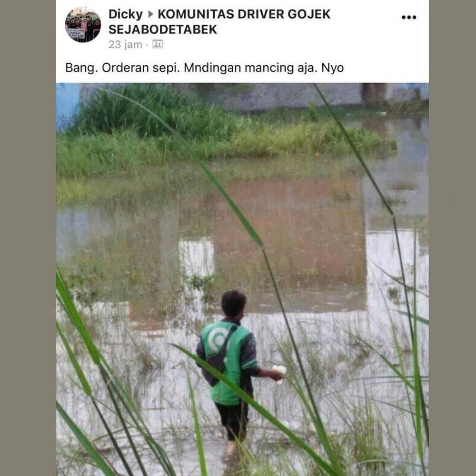Click the word SEJABODETABEK in the group title
476x476 pixels.
pos(163,30)
